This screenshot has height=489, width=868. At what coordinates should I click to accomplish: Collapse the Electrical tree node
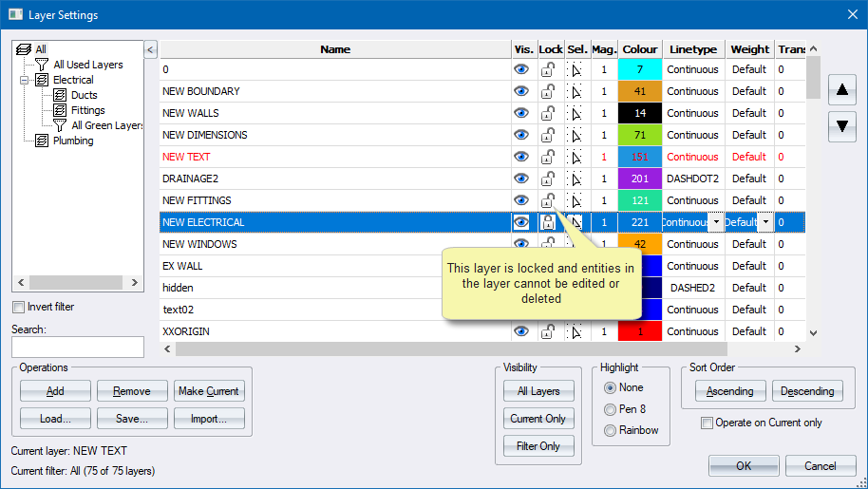(25, 80)
